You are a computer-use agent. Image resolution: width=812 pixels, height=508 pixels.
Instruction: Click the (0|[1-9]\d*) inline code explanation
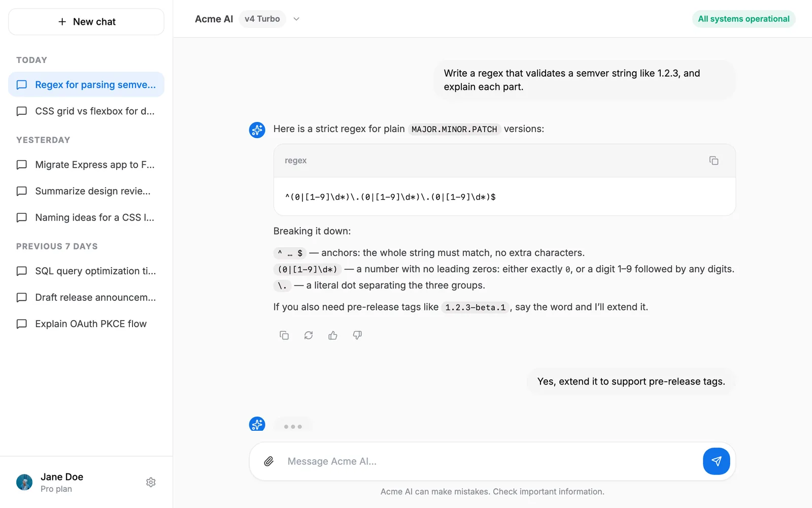point(308,269)
